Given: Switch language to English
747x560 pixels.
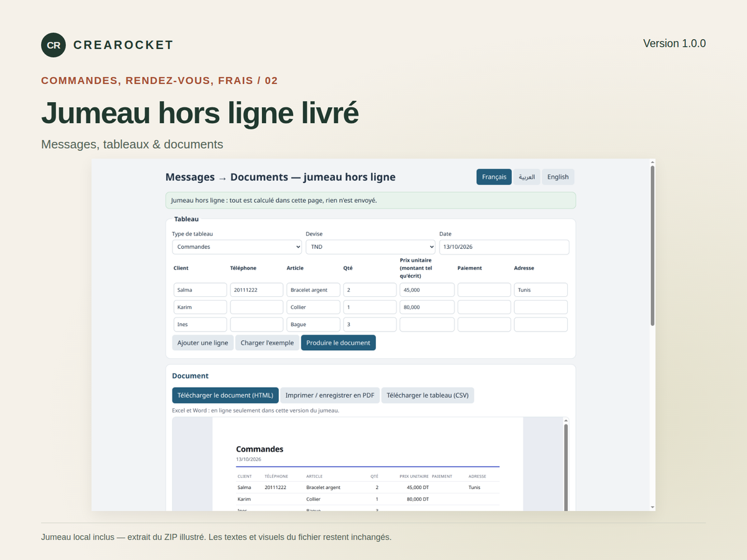Looking at the screenshot, I should pos(558,177).
